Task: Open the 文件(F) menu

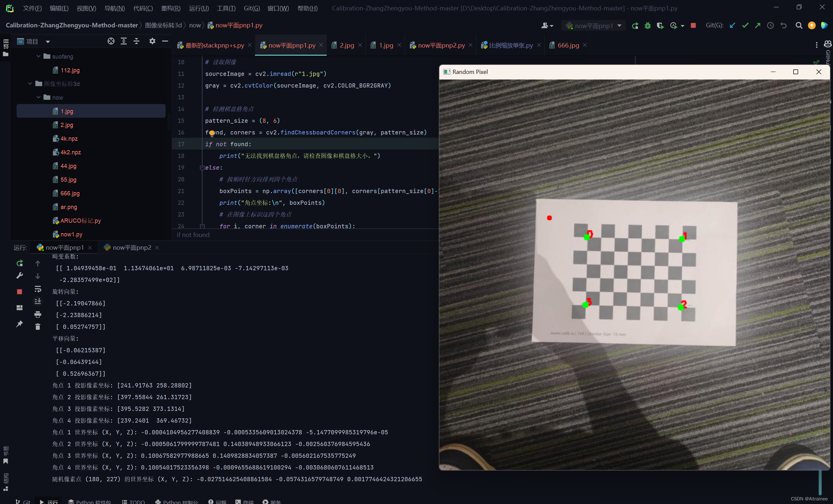Action: point(33,8)
